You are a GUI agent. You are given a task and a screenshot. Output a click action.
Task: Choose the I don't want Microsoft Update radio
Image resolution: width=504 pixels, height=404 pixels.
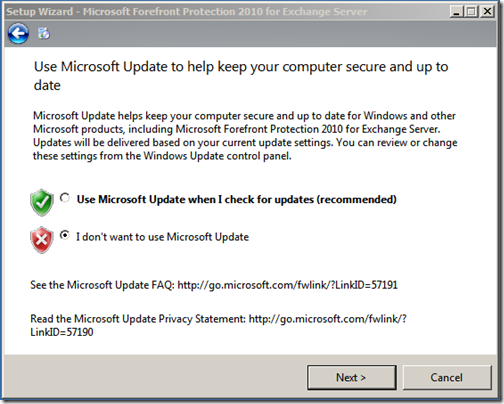[x=65, y=235]
